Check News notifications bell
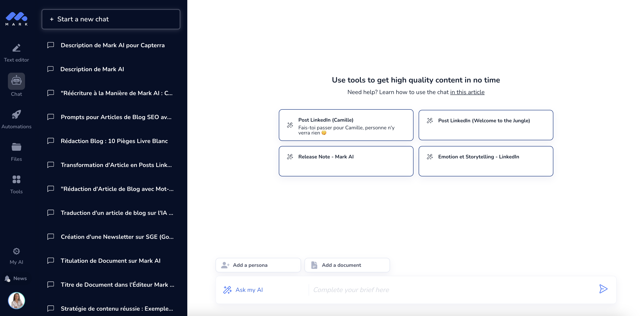644x316 pixels. 7,278
